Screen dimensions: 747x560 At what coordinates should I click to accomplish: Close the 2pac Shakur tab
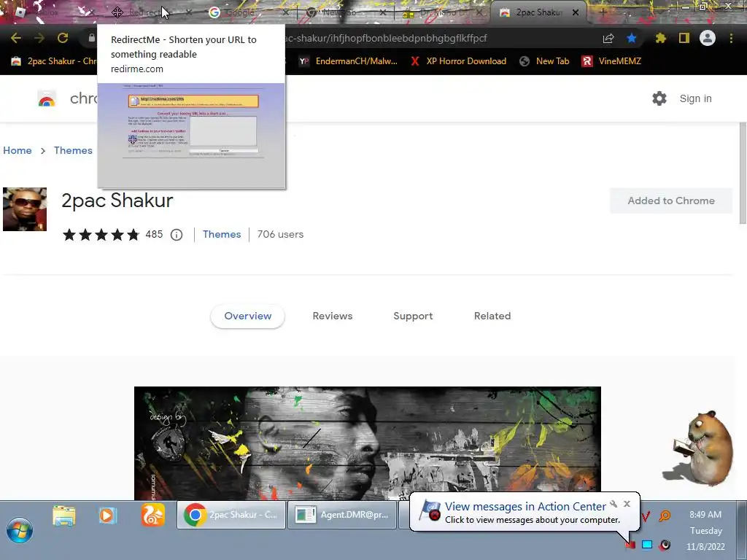(x=576, y=12)
